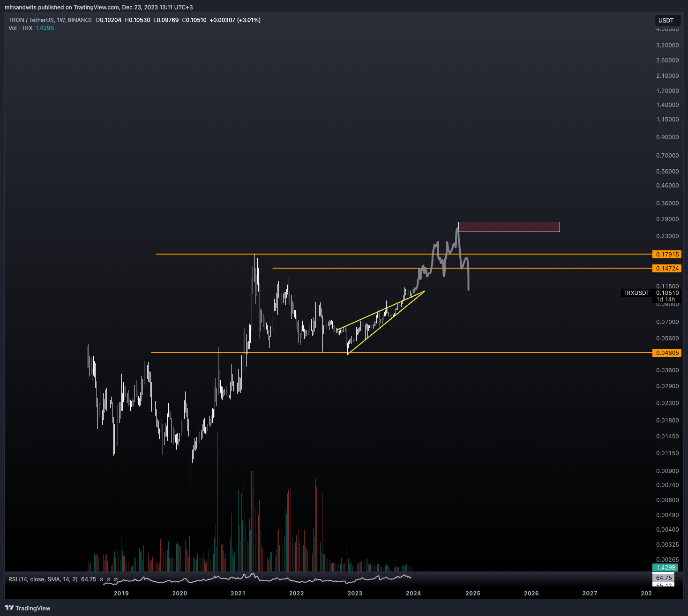Click the 2.10000 price axis label
This screenshot has width=688, height=616.
tap(667, 76)
